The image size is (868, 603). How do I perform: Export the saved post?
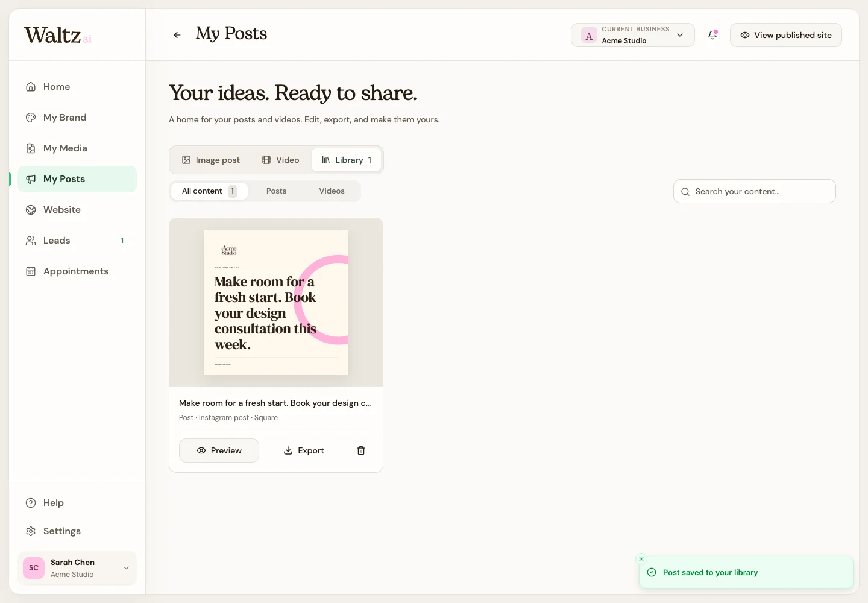tap(304, 450)
